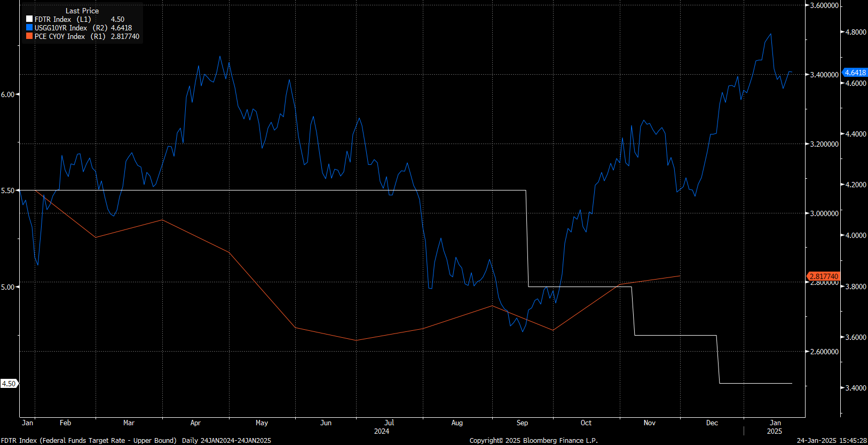Viewport: 868px width, 445px height.
Task: Click the 4.50 last price value in legend
Action: 117,19
